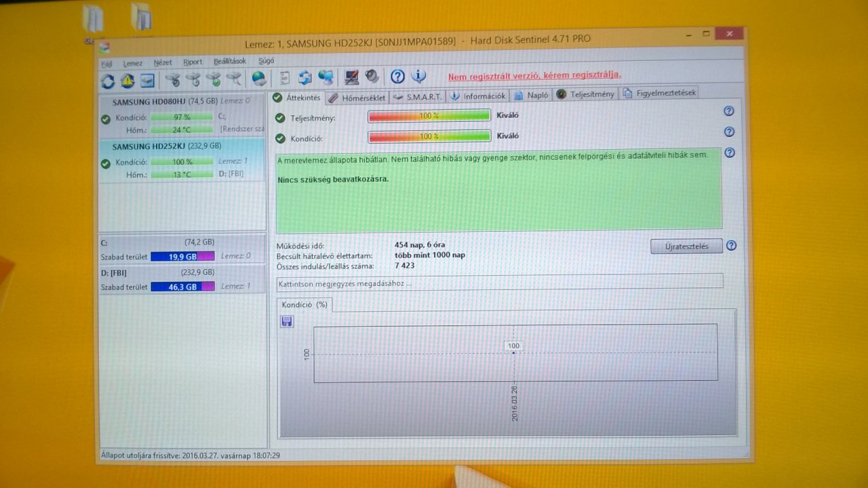Screen dimensions: 868x488
Task: Open the Lemez menu
Action: click(133, 63)
